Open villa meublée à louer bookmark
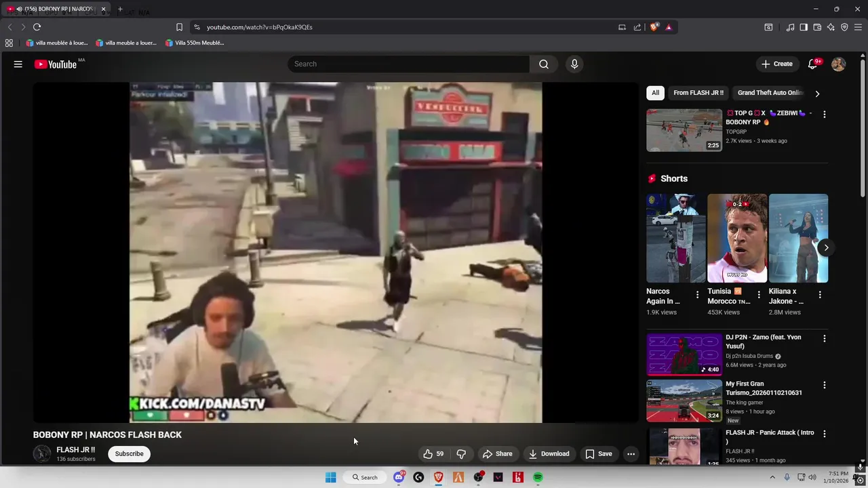Viewport: 868px width, 488px height. [57, 43]
